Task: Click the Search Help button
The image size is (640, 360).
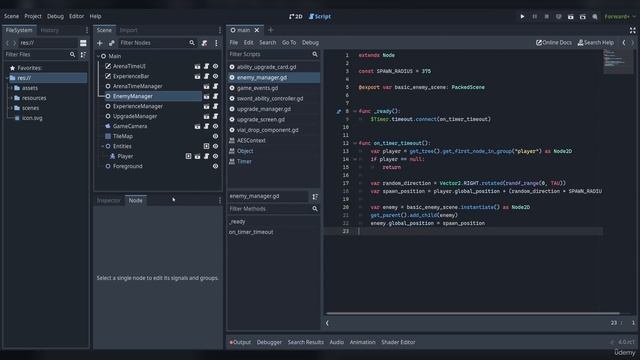Action: 596,42
